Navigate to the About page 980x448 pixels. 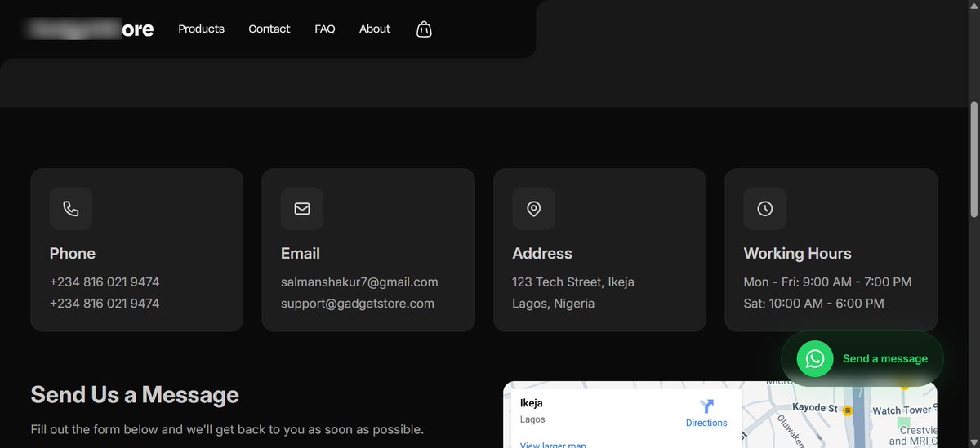point(375,29)
